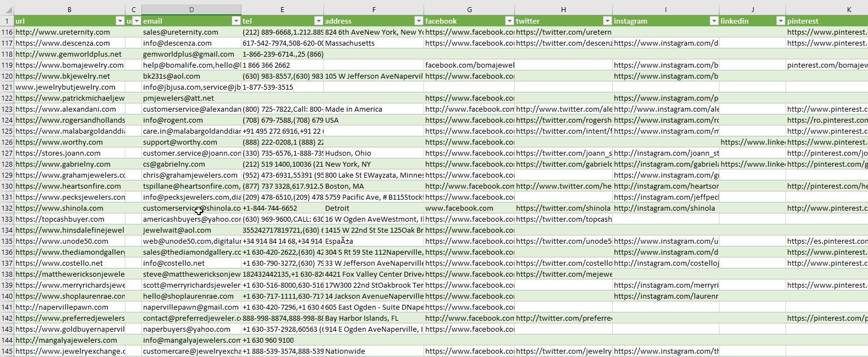Open the tel column filter dropdown
The width and height of the screenshot is (868, 357).
pyautogui.click(x=318, y=21)
